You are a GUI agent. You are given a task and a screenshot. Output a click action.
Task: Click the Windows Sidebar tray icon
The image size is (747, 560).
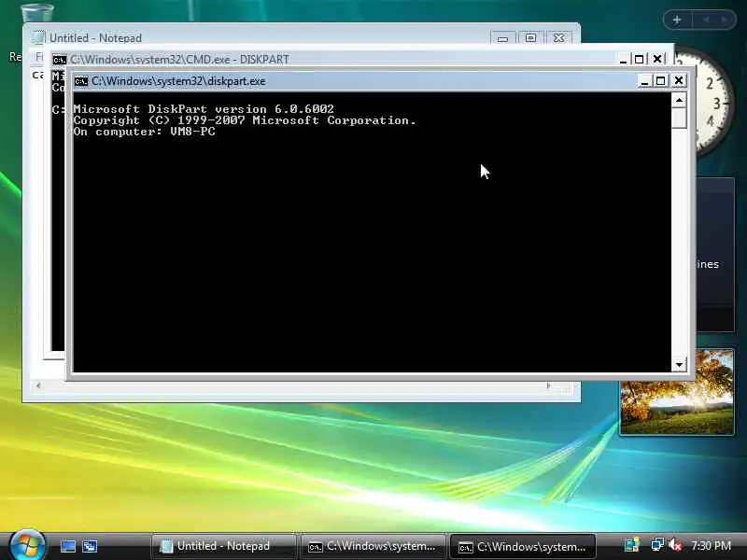[632, 545]
